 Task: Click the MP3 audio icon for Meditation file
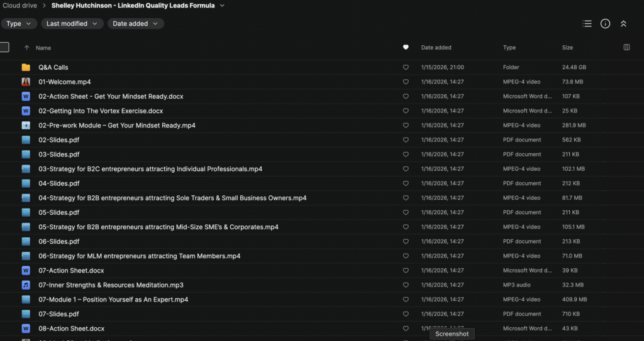26,285
